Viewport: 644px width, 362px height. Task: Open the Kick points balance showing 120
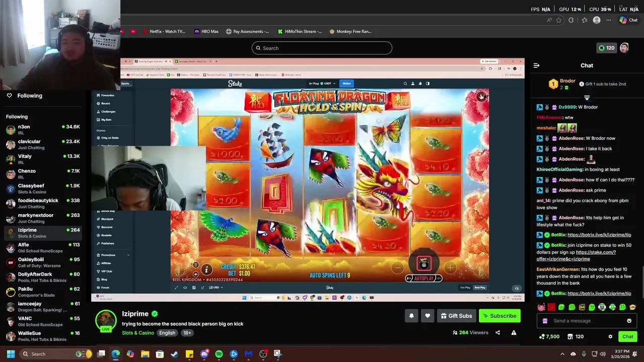point(606,48)
